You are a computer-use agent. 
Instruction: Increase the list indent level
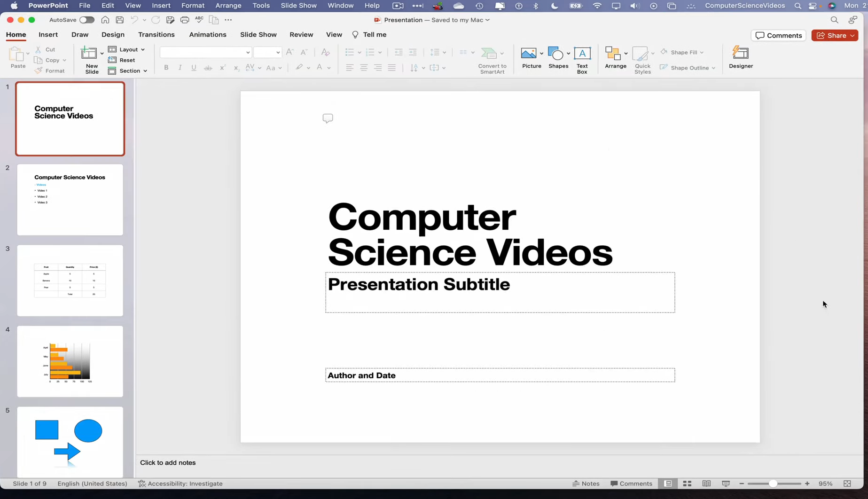pyautogui.click(x=413, y=52)
